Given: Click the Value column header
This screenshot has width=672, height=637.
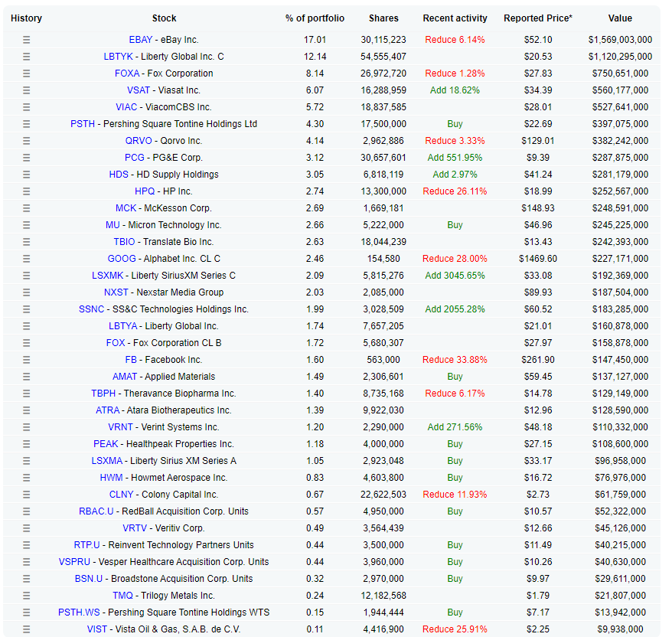Looking at the screenshot, I should (x=620, y=18).
